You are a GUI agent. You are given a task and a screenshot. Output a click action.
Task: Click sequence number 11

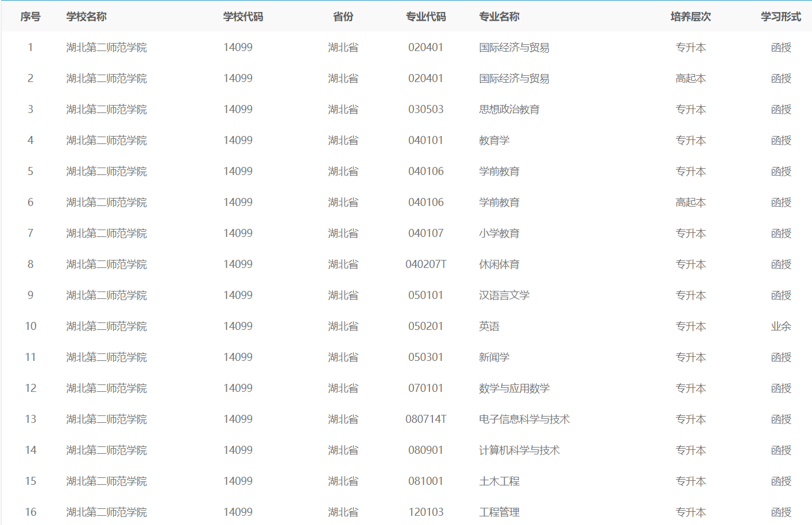[x=30, y=357]
